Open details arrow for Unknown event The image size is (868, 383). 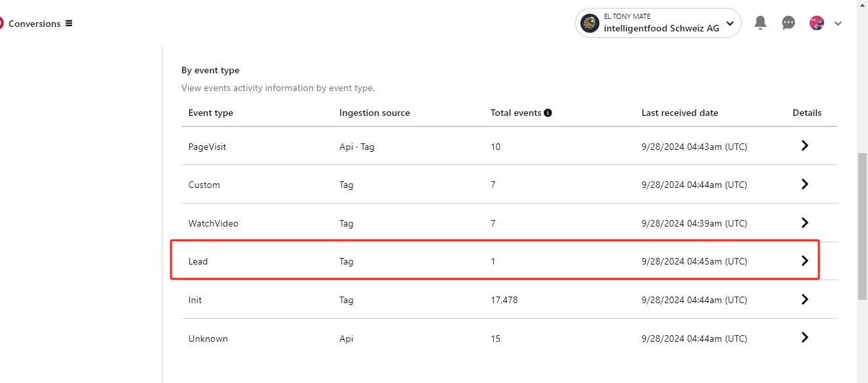[804, 338]
